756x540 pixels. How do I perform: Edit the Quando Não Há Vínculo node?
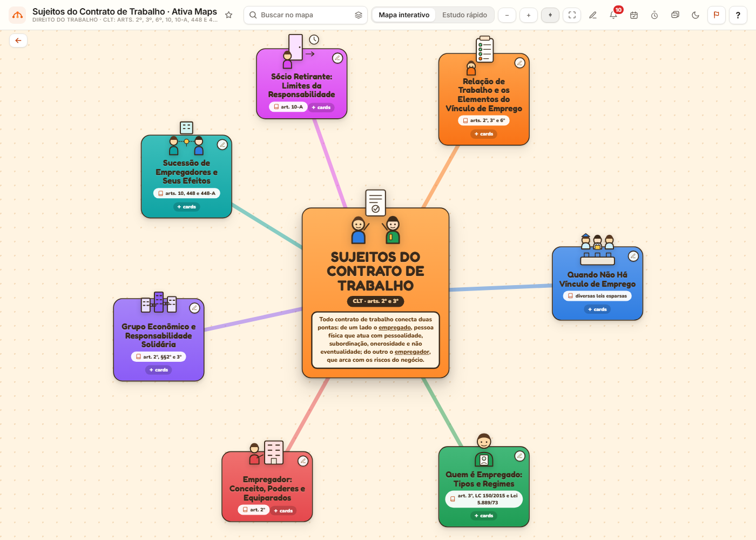click(633, 256)
